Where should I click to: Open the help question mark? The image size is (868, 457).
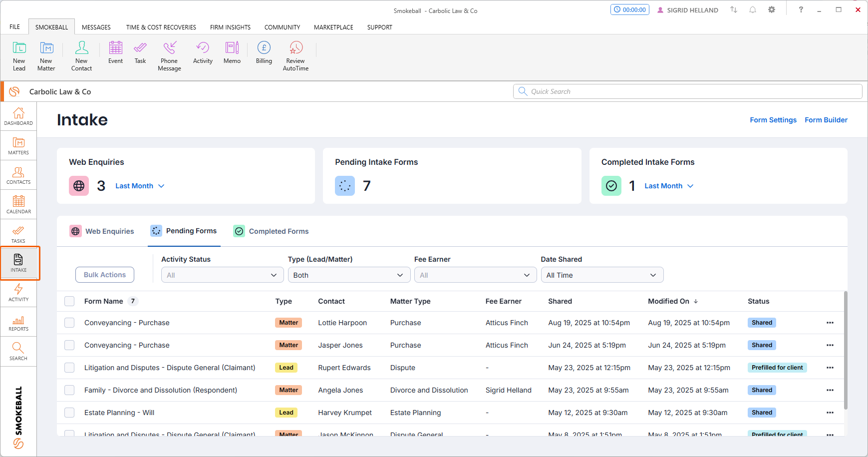tap(801, 9)
